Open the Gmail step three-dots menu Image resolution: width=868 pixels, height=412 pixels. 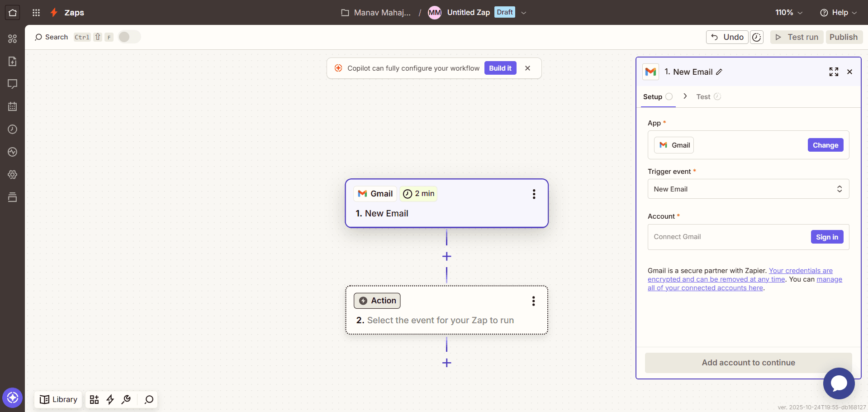tap(534, 194)
